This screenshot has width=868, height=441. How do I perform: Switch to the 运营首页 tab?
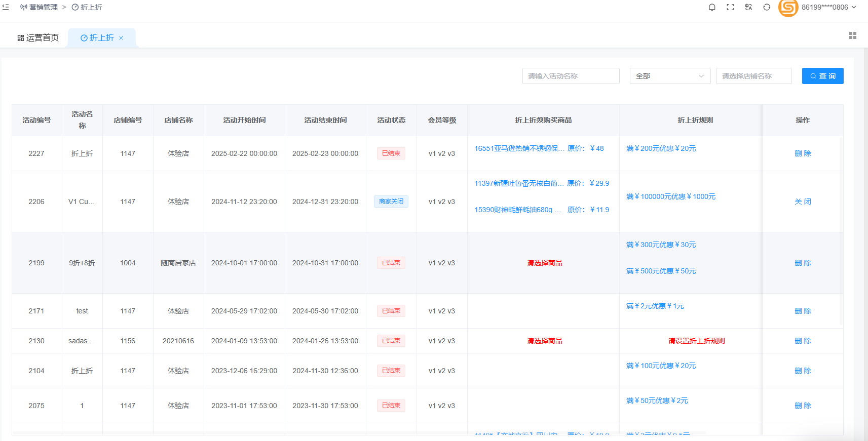pyautogui.click(x=38, y=38)
